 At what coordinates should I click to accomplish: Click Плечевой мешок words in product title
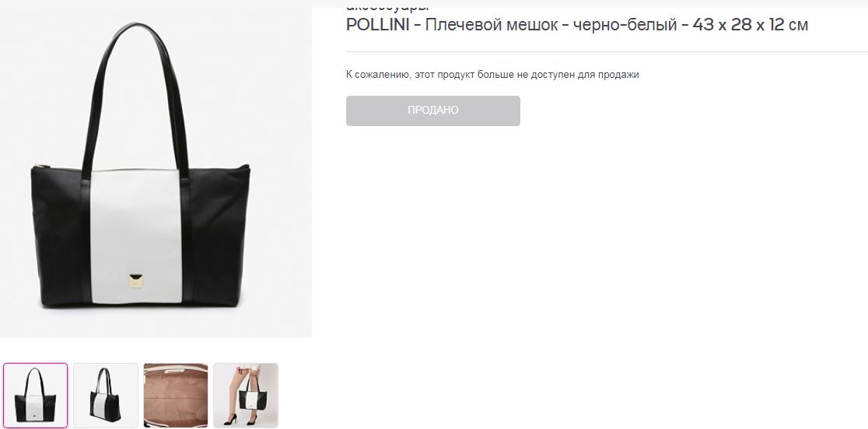[x=492, y=25]
